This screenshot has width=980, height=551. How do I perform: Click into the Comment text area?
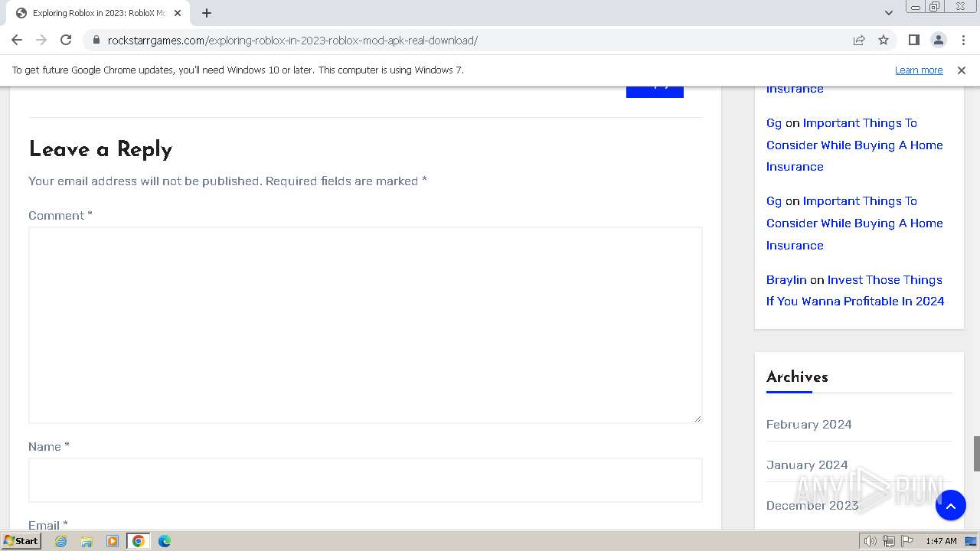click(365, 324)
